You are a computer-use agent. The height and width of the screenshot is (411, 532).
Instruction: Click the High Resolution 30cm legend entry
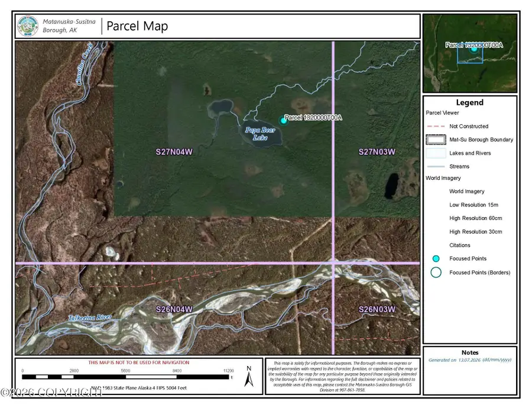pyautogui.click(x=476, y=232)
